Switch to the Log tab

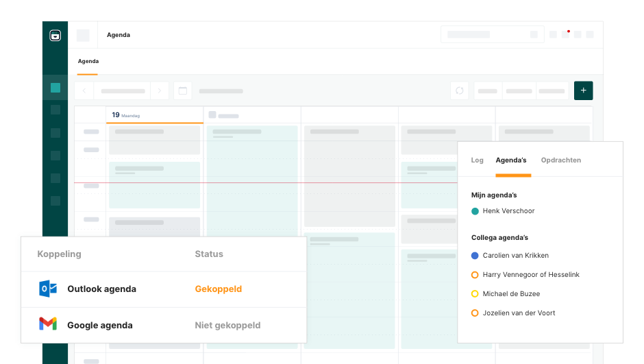click(x=477, y=160)
